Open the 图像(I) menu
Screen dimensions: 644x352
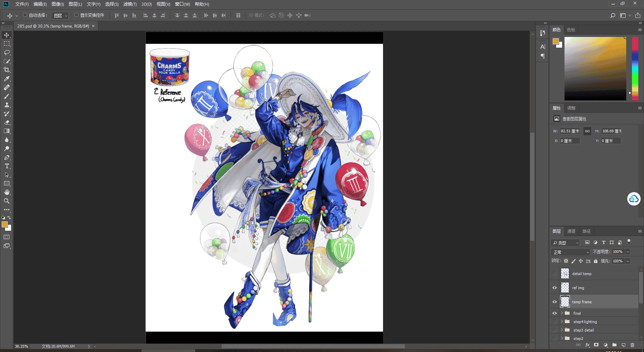tap(58, 4)
